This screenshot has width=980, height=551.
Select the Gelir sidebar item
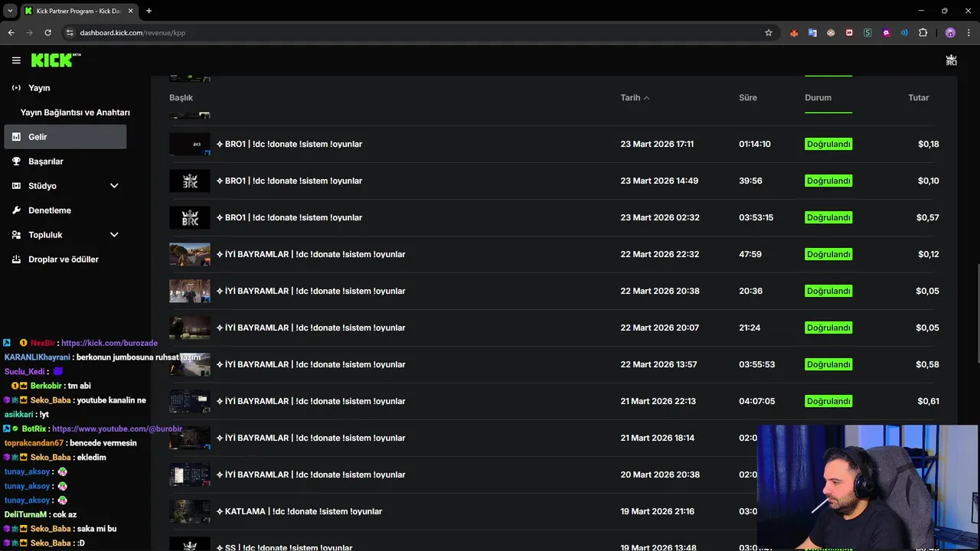(65, 137)
